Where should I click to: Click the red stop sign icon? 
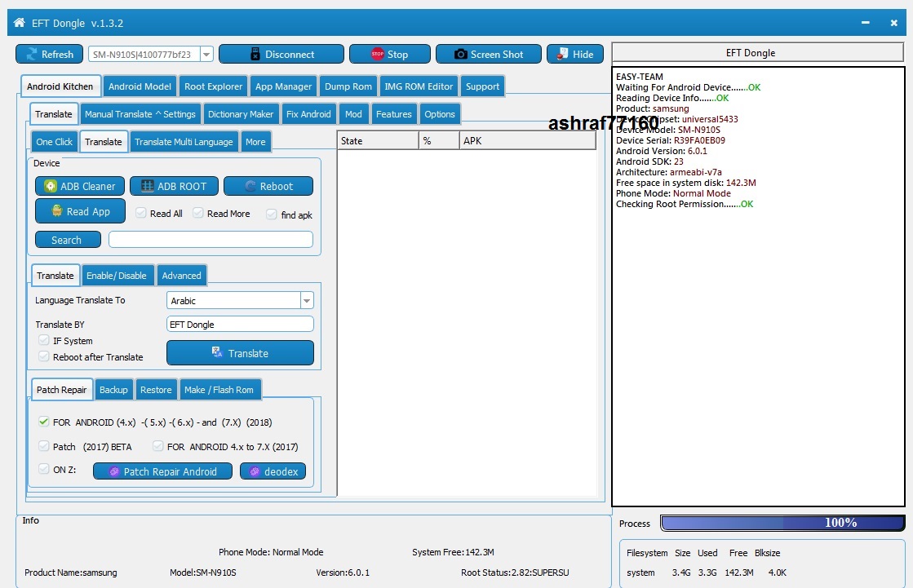point(377,54)
